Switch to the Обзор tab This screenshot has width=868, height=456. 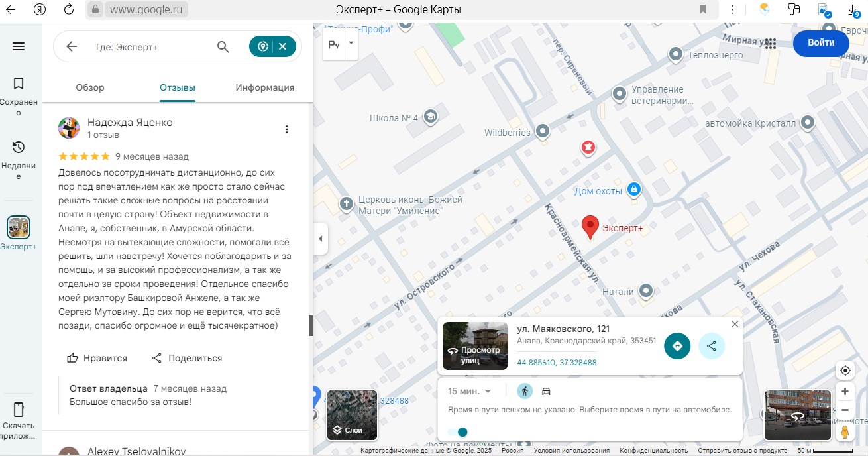click(x=90, y=87)
